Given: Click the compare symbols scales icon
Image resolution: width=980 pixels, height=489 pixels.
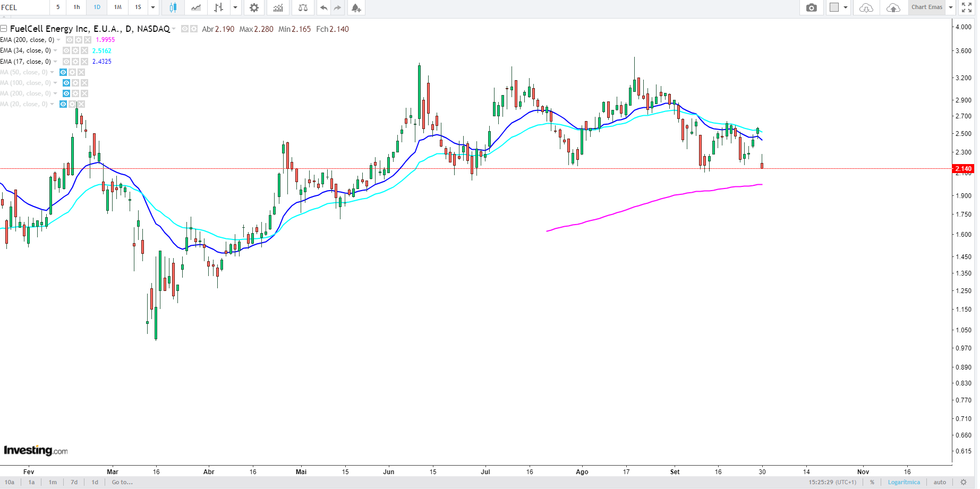Looking at the screenshot, I should (x=303, y=7).
